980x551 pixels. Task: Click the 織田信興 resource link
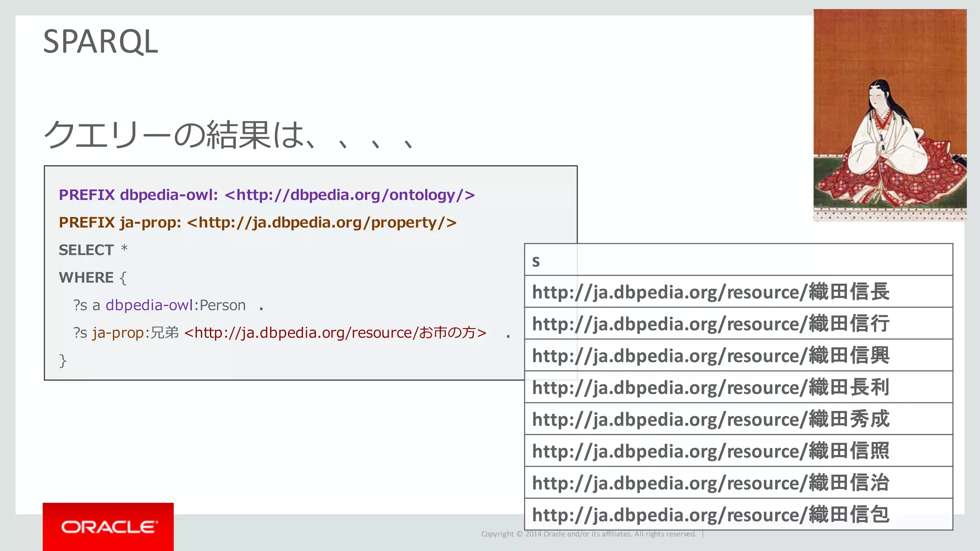[x=711, y=355]
